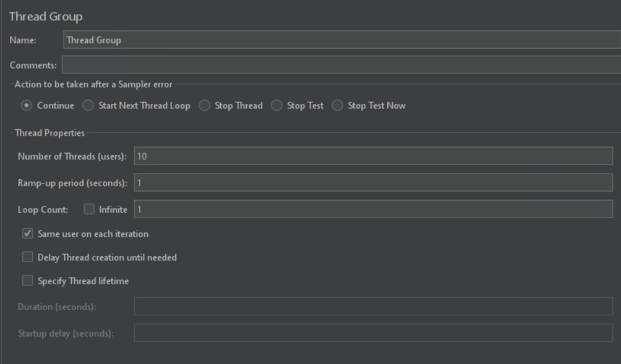621x364 pixels.
Task: Select the Stop Test Now option
Action: (x=338, y=106)
